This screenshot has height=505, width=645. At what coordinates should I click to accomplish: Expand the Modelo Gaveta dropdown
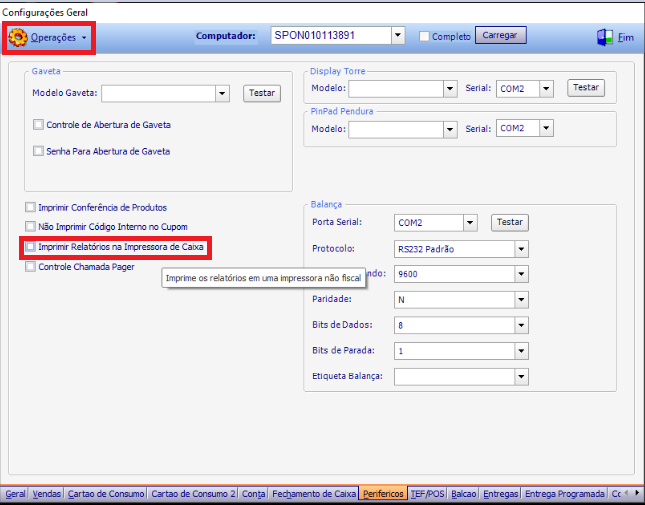pyautogui.click(x=222, y=93)
